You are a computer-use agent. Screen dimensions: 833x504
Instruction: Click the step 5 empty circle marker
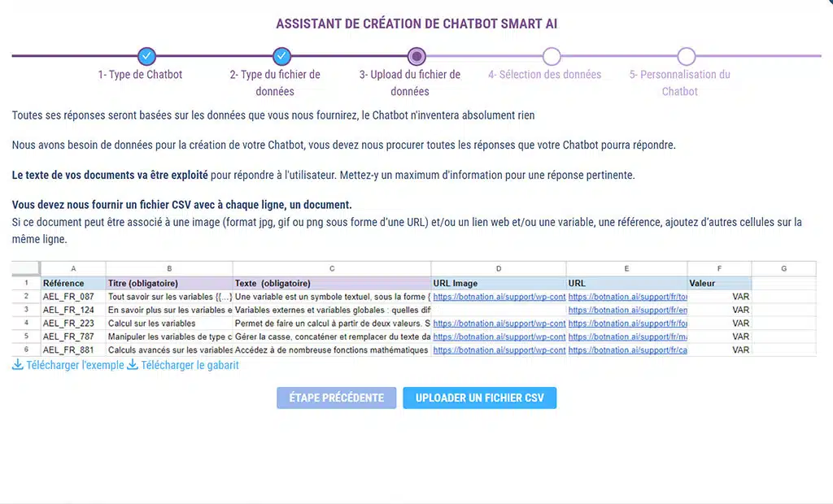pyautogui.click(x=687, y=56)
